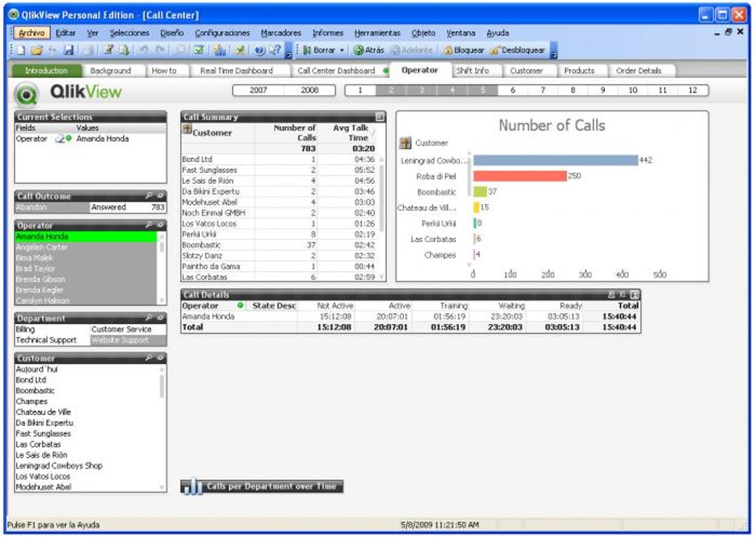Select Leningrad Cowboys Shop in Customer list

(x=87, y=466)
